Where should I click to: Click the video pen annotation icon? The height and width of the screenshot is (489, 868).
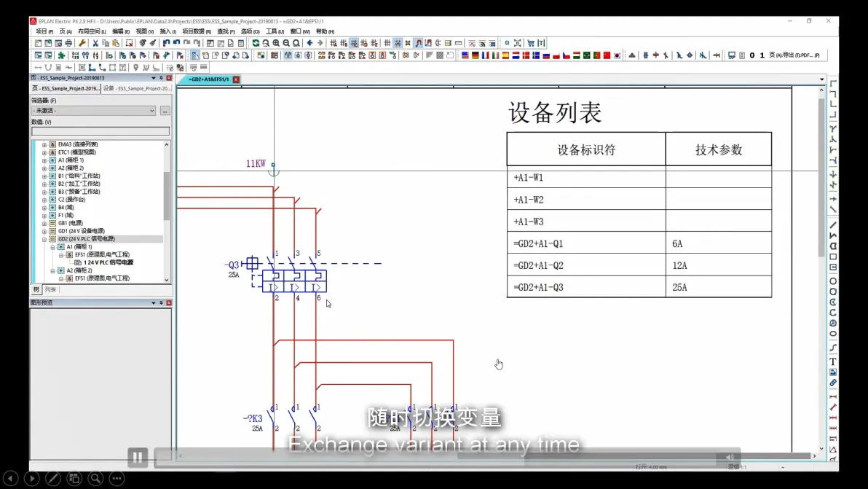[x=53, y=478]
